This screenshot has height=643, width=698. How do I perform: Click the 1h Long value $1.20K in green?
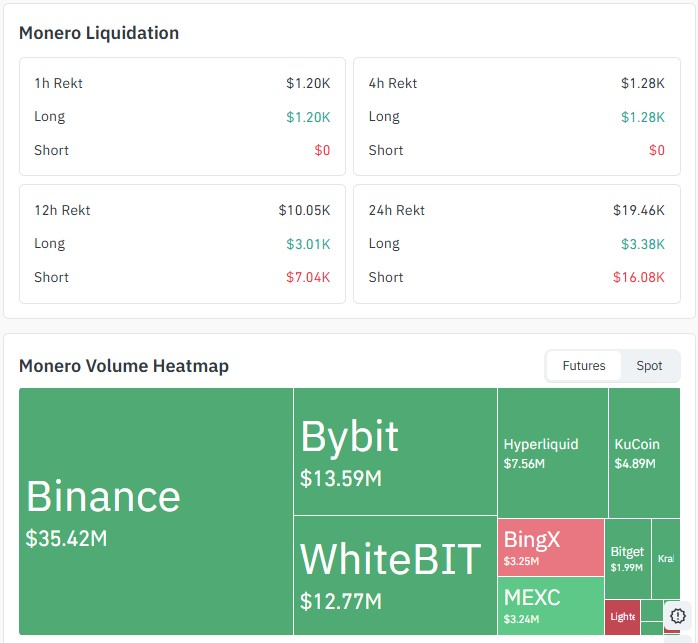point(308,117)
